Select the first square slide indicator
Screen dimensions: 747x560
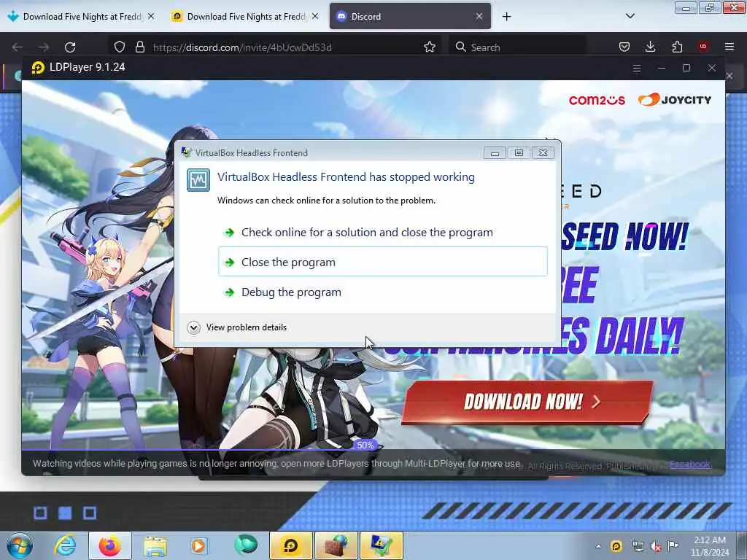41,513
